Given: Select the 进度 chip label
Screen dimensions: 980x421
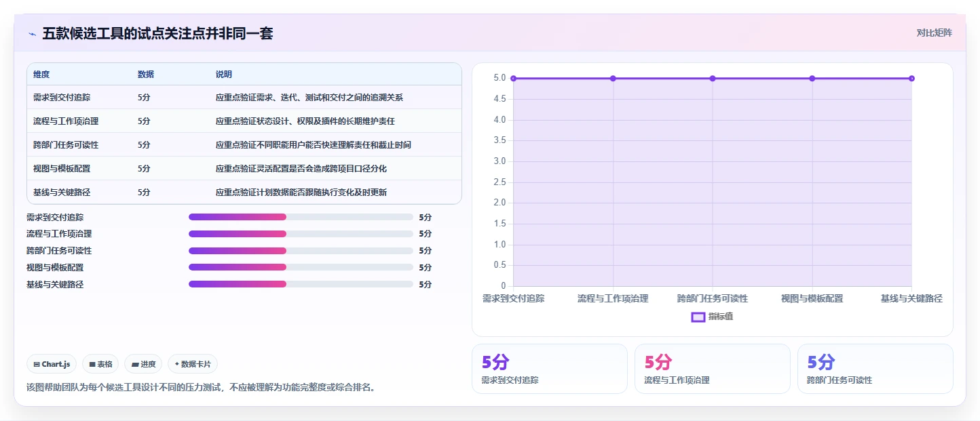Looking at the screenshot, I should click(x=148, y=364).
